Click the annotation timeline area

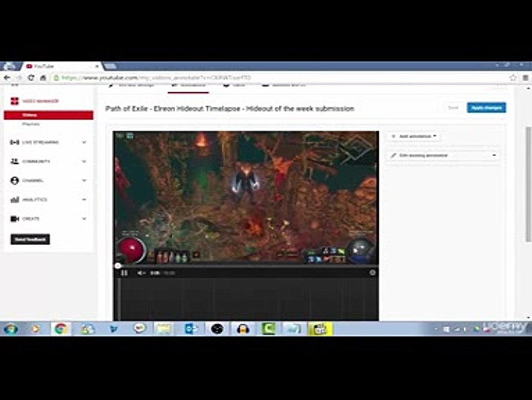246,299
